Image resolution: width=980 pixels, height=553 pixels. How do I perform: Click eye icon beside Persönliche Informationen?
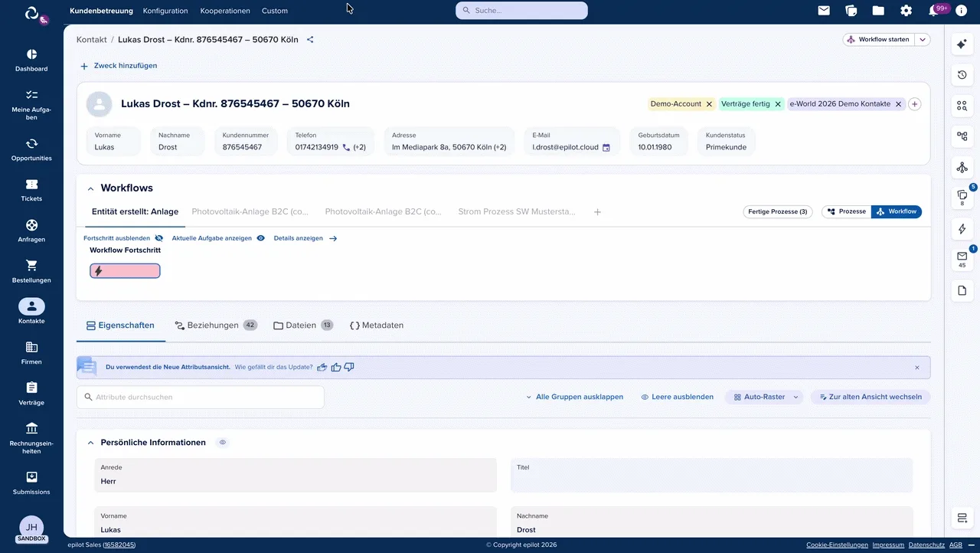(222, 443)
